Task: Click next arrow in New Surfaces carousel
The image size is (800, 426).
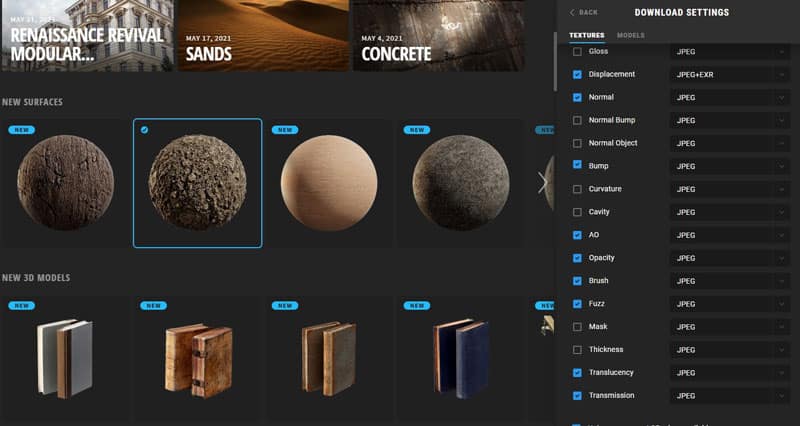Action: 543,182
